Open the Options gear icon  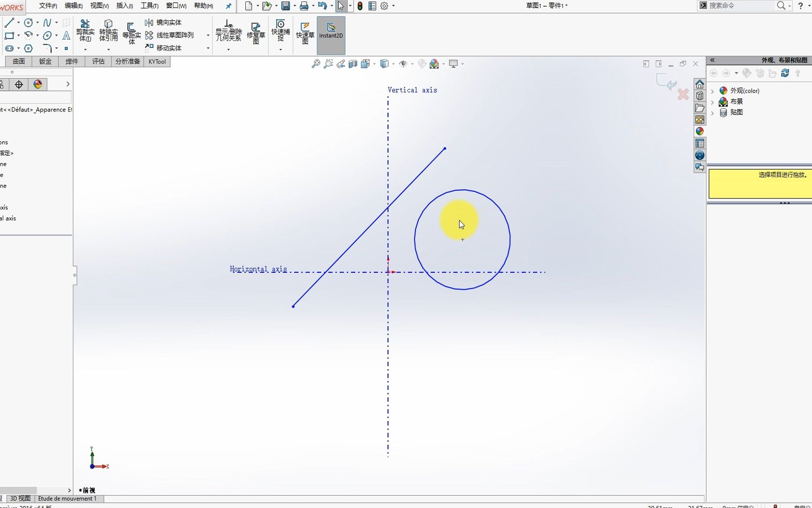[384, 6]
